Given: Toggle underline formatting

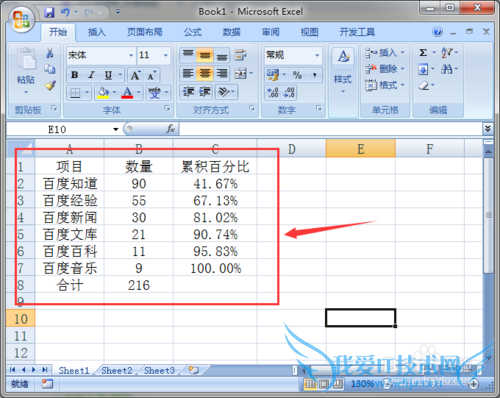Looking at the screenshot, I should click(108, 75).
